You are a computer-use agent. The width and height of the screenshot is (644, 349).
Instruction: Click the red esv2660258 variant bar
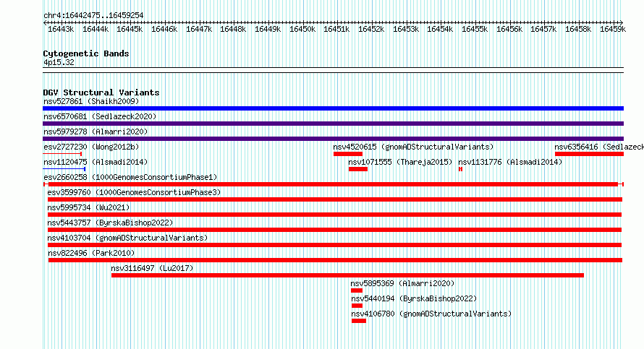tap(333, 184)
